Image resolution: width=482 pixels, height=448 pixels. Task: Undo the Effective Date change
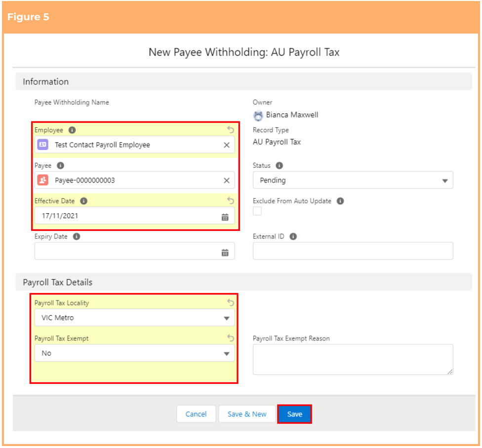[231, 201]
